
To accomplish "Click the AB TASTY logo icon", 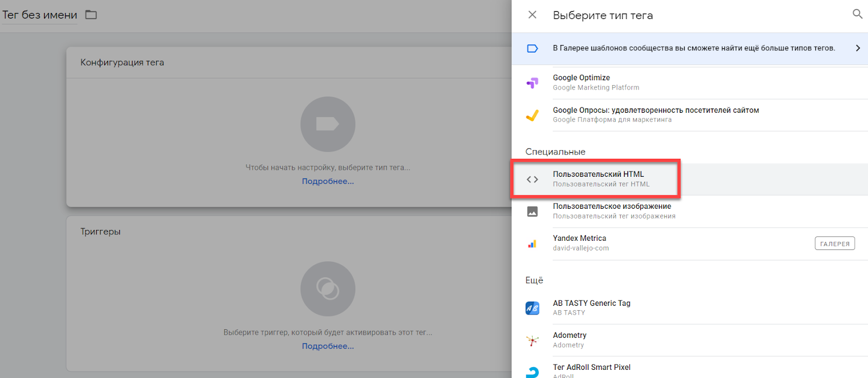I will click(x=532, y=308).
